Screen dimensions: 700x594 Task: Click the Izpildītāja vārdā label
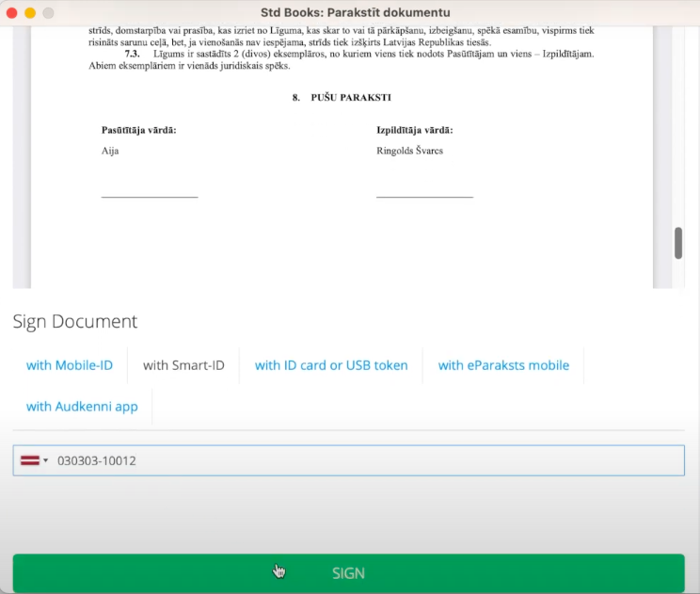[x=415, y=130]
